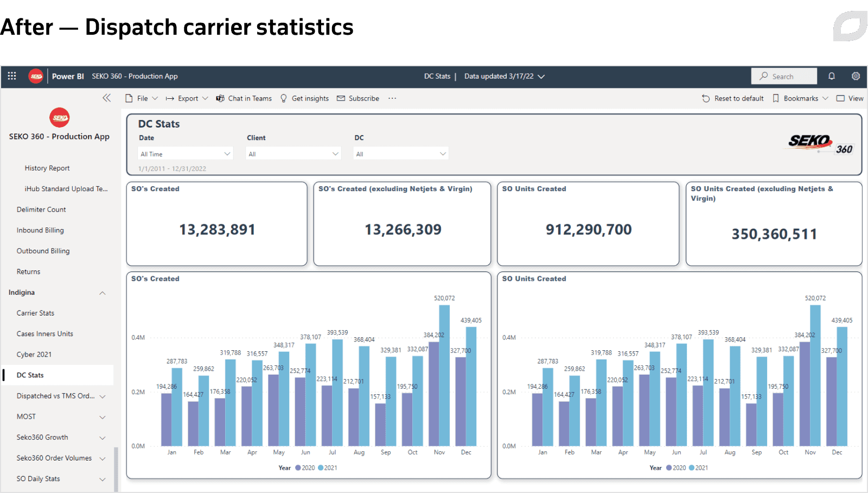Expand the MOST section
Viewport: 868px width, 493px height.
[x=102, y=417]
